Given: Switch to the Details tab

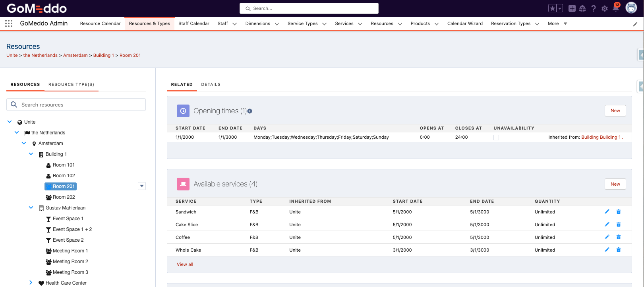Looking at the screenshot, I should 211,84.
